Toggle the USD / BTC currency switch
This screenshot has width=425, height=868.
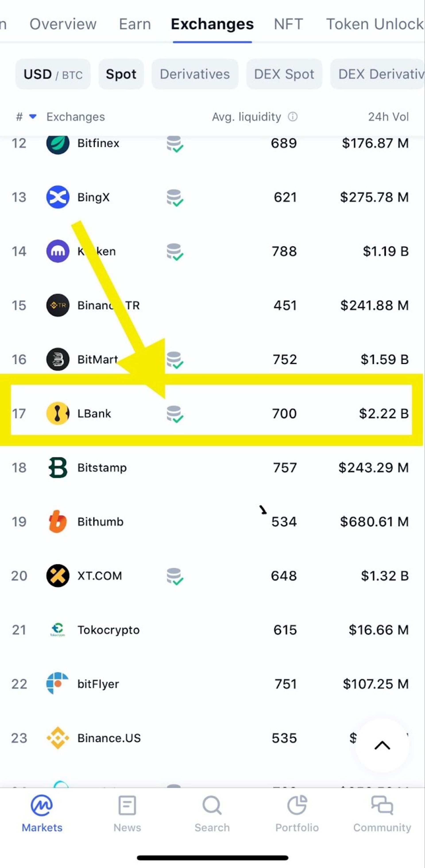click(x=53, y=74)
